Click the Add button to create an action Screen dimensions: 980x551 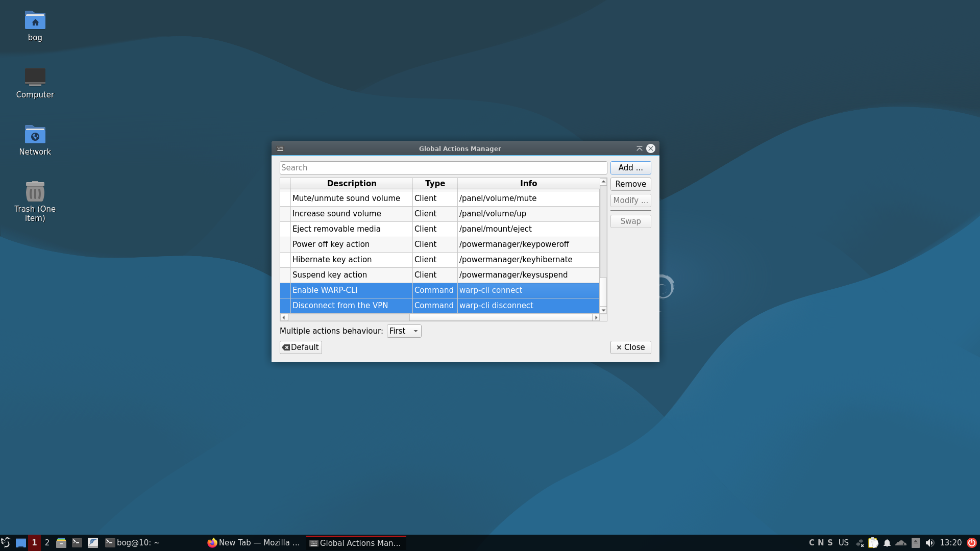click(630, 167)
